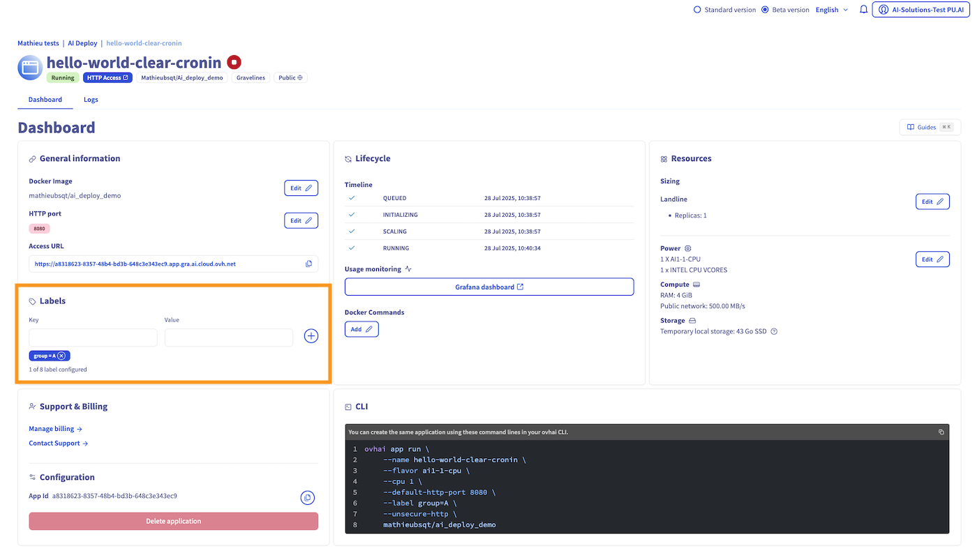This screenshot has height=560, width=977.
Task: Open the notifications bell
Action: pyautogui.click(x=863, y=9)
